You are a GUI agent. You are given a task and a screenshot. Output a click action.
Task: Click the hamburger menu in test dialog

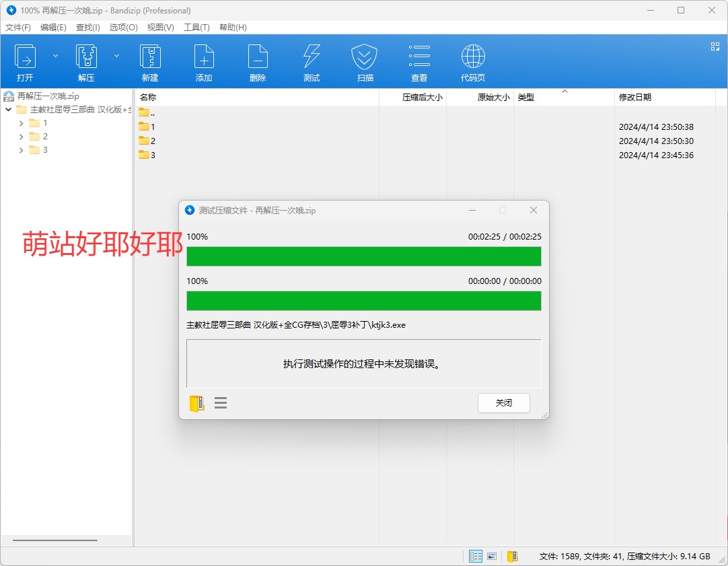[221, 402]
